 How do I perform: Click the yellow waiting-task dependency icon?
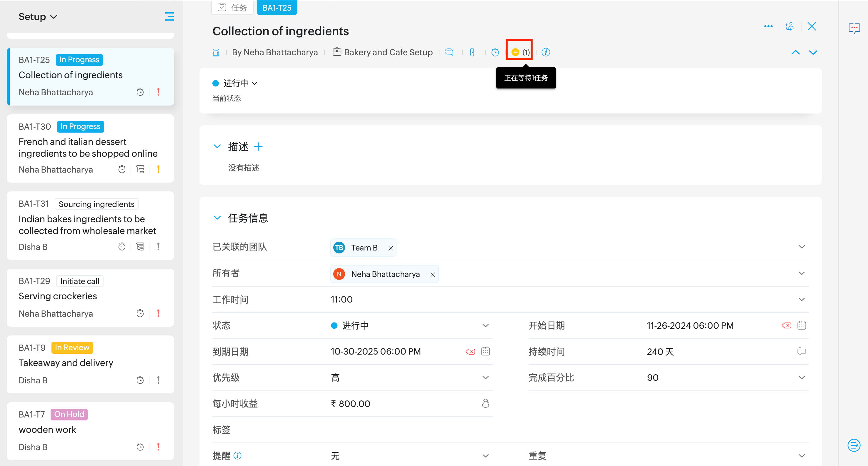[515, 52]
